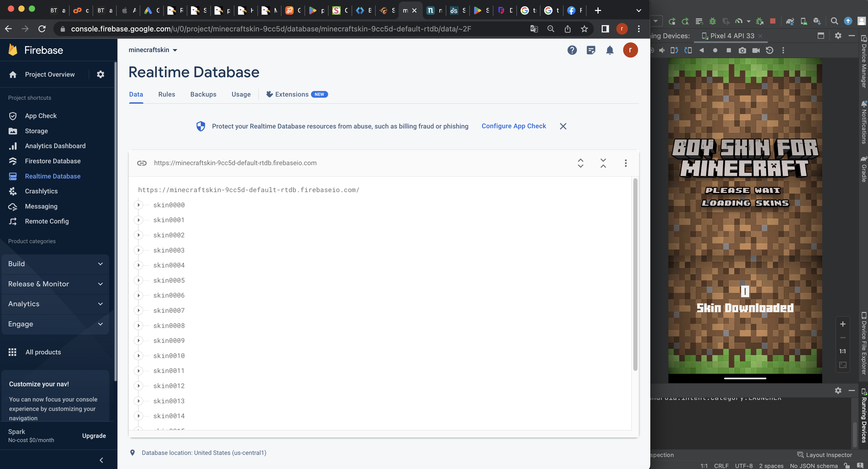Click Chrome share page icon

(x=567, y=29)
